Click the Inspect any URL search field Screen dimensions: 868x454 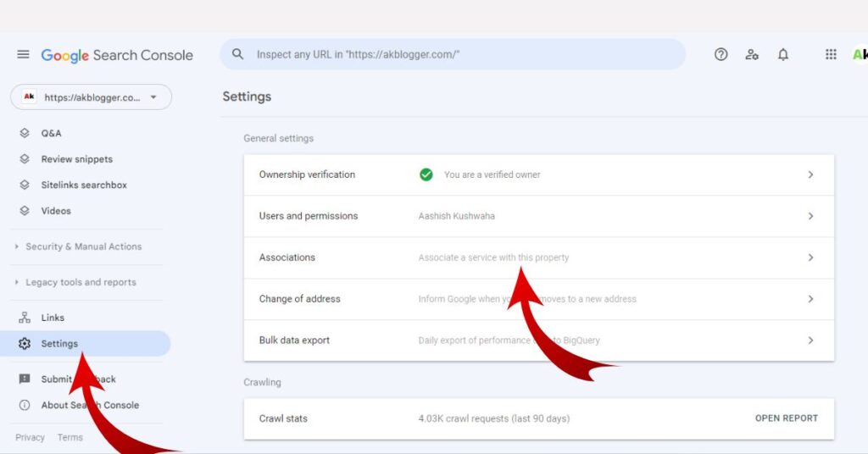pyautogui.click(x=453, y=54)
